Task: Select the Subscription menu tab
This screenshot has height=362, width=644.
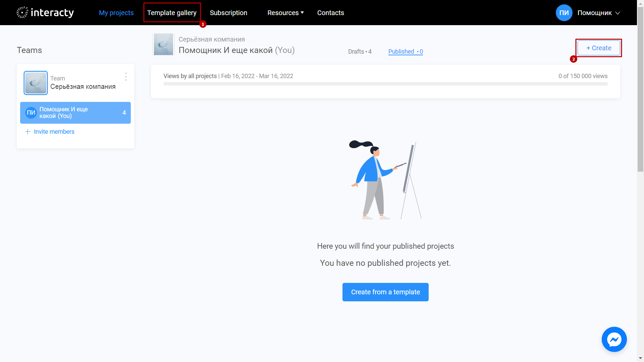Action: (x=228, y=12)
